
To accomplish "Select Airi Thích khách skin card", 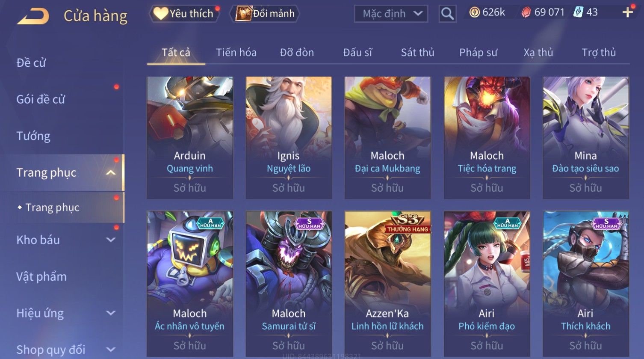I will (x=585, y=284).
